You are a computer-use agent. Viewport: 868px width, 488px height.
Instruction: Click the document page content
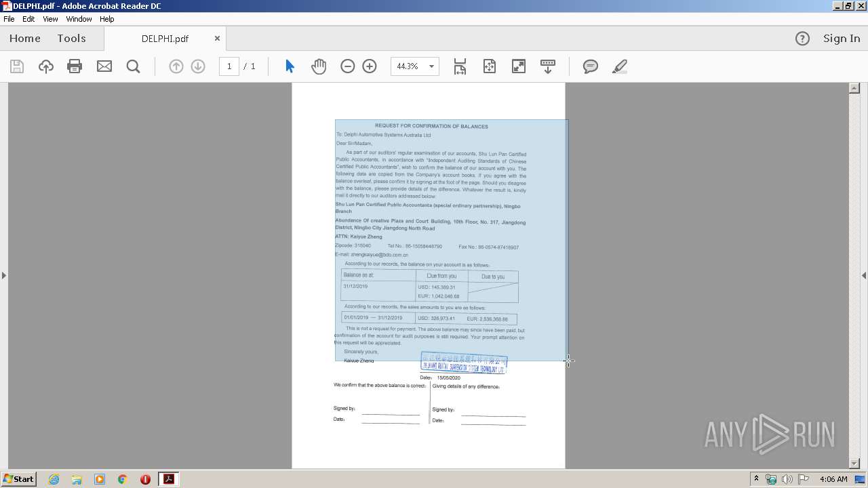coord(429,275)
